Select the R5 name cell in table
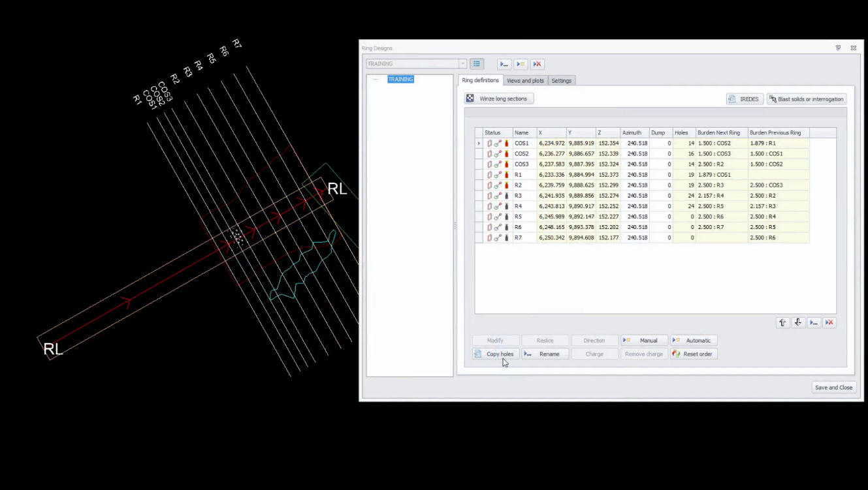Screen dimensions: 868x490 [524, 217]
